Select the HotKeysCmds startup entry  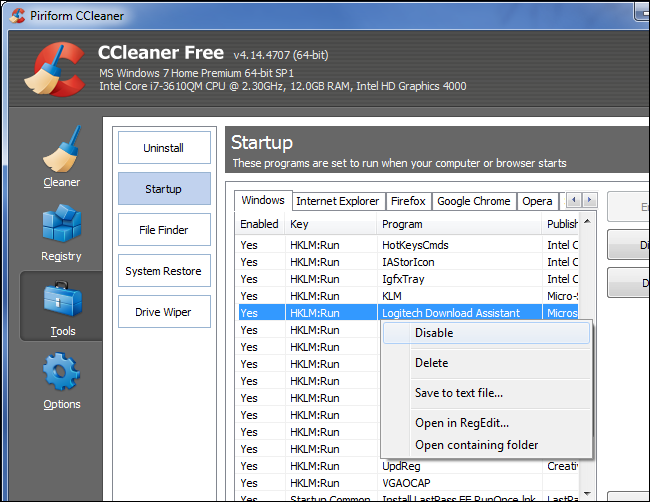click(408, 245)
